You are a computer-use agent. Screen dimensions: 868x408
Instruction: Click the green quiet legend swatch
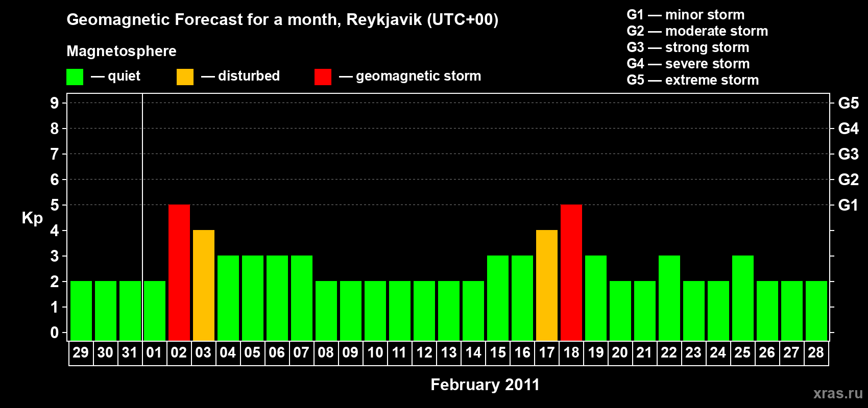click(75, 77)
